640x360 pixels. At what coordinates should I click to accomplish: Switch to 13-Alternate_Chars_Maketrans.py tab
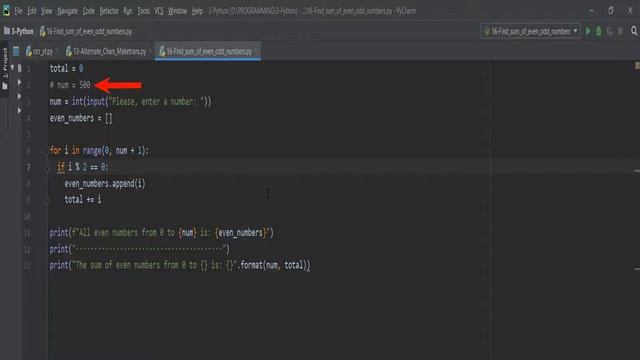pos(105,51)
